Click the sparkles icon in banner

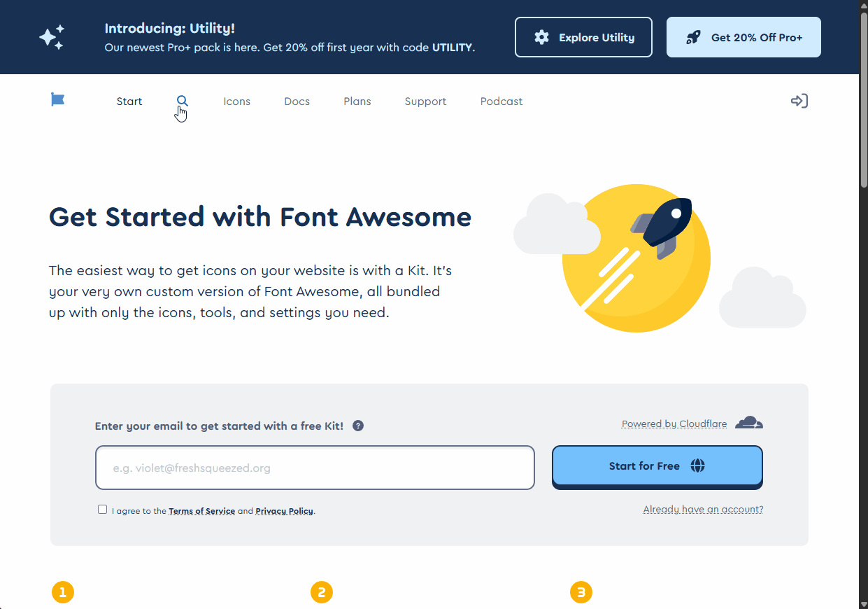[52, 37]
